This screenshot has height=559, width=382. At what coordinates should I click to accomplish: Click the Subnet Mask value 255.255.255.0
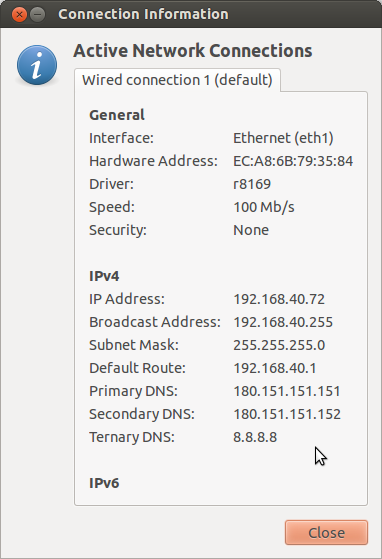pos(279,345)
